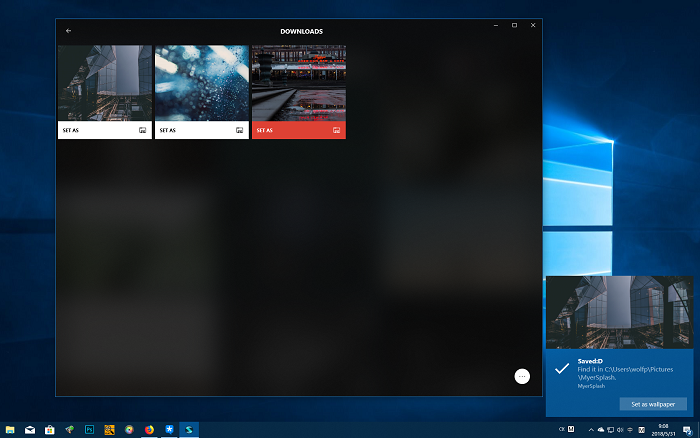Click the input method M icon near the clock
The image size is (700, 438).
point(642,430)
